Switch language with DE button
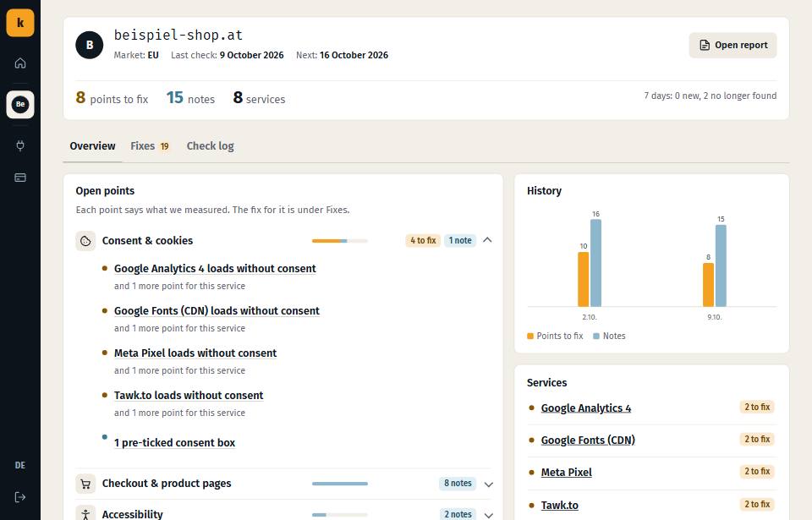 (x=20, y=465)
